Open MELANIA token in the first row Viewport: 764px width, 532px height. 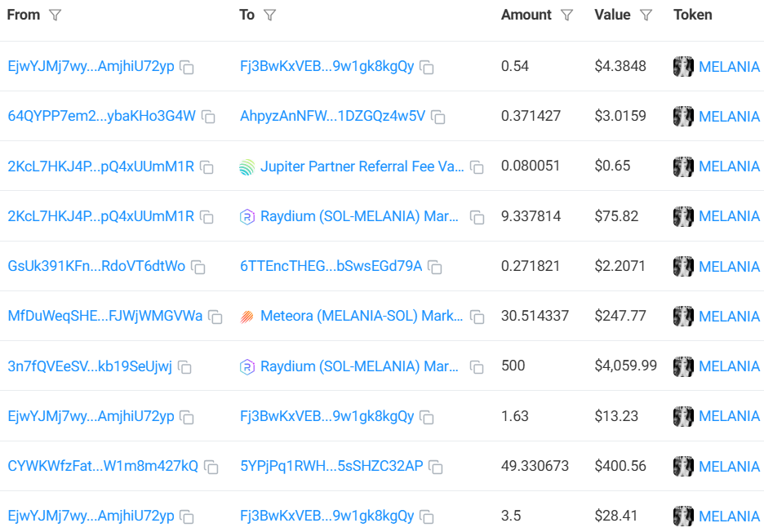729,67
